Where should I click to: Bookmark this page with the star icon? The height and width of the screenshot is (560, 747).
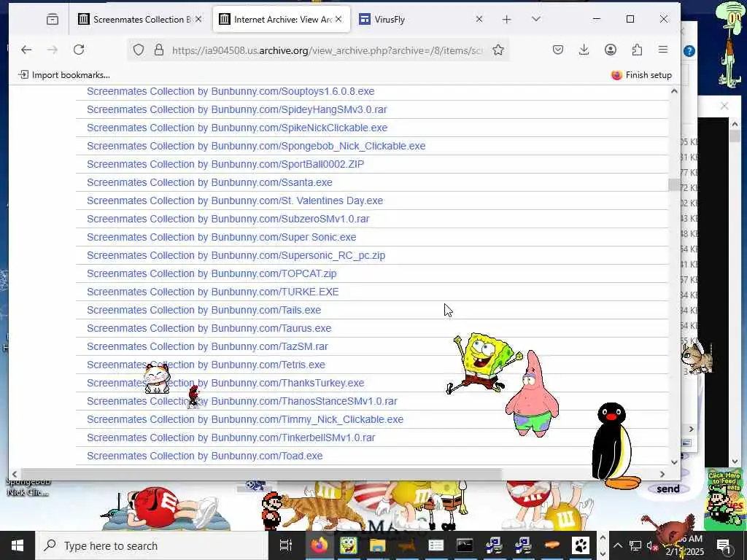[498, 50]
